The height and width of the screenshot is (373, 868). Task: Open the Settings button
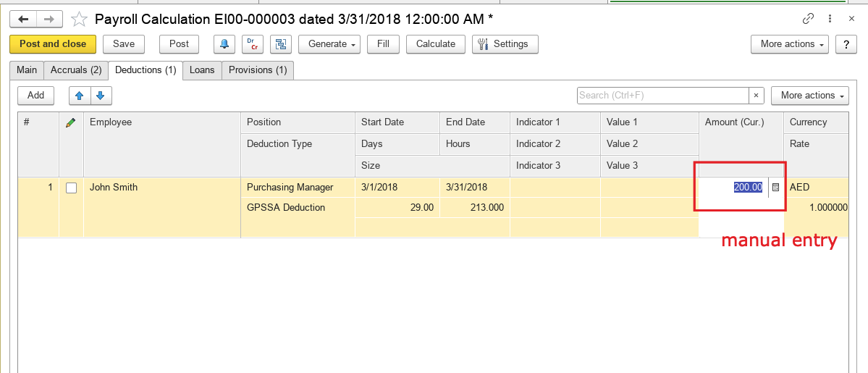coord(505,44)
